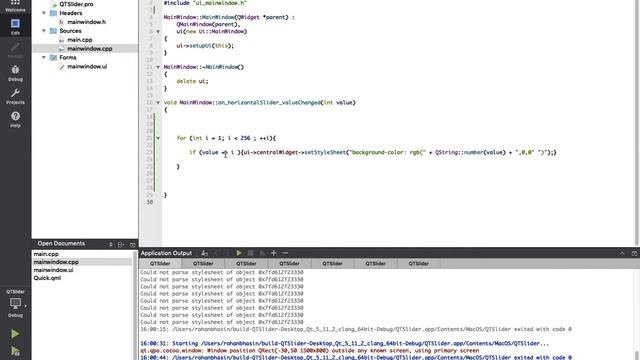Place cursor in the setStyleSheet code line

point(373,152)
